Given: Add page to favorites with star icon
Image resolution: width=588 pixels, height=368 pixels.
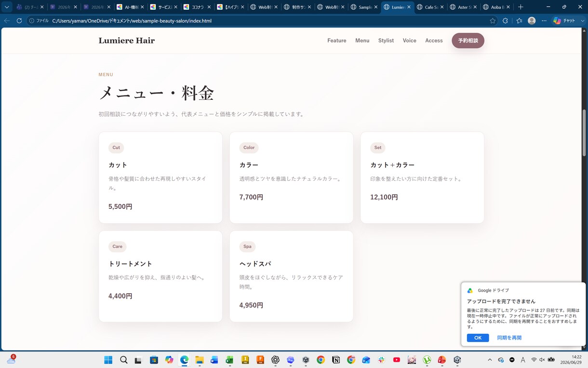Looking at the screenshot, I should click(493, 21).
